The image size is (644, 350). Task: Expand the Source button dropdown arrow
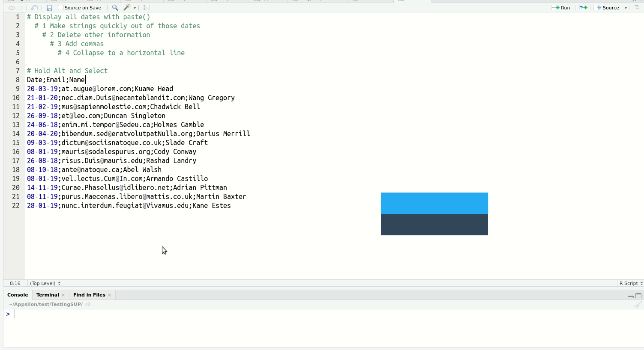coord(626,8)
